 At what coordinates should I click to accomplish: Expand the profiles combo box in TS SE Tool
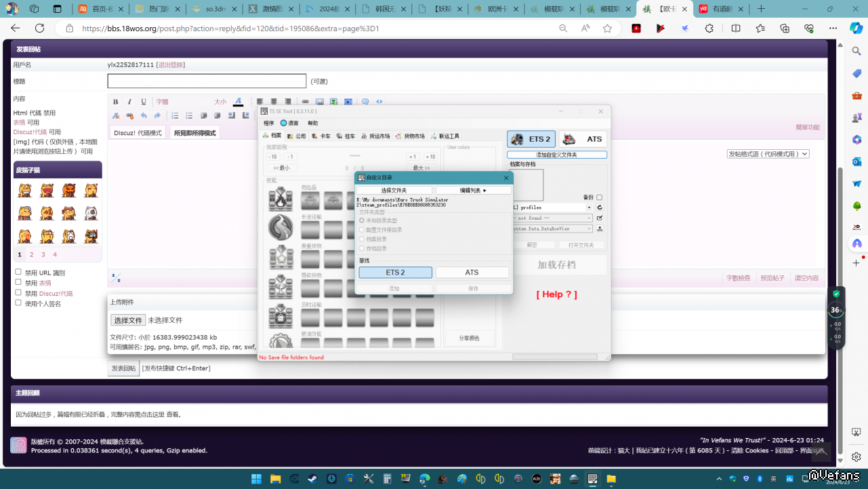[x=588, y=208]
